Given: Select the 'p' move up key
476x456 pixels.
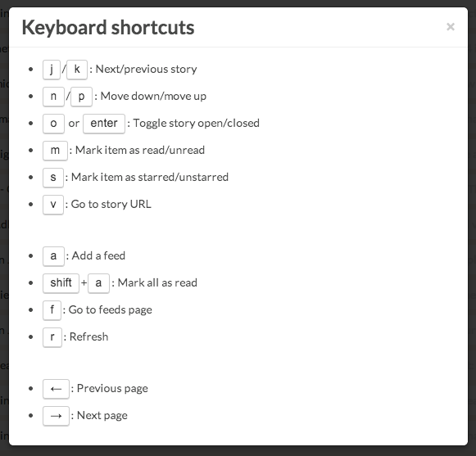Looking at the screenshot, I should pos(81,97).
